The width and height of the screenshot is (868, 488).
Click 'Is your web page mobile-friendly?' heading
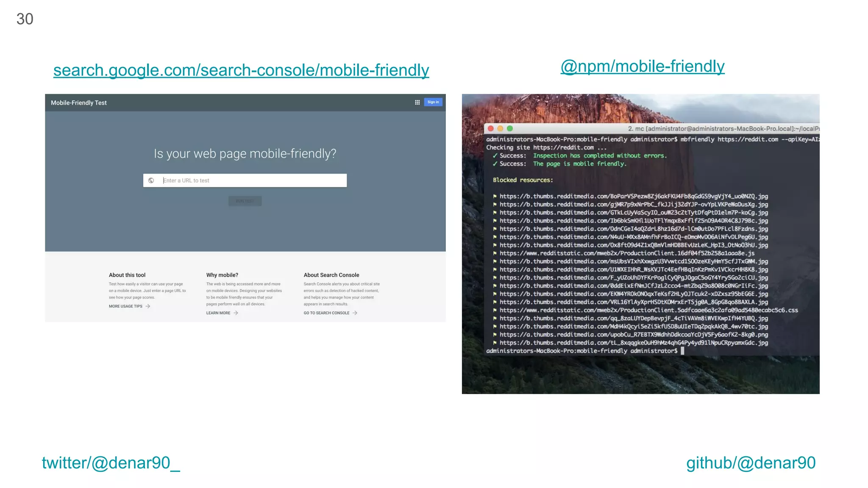coord(245,153)
